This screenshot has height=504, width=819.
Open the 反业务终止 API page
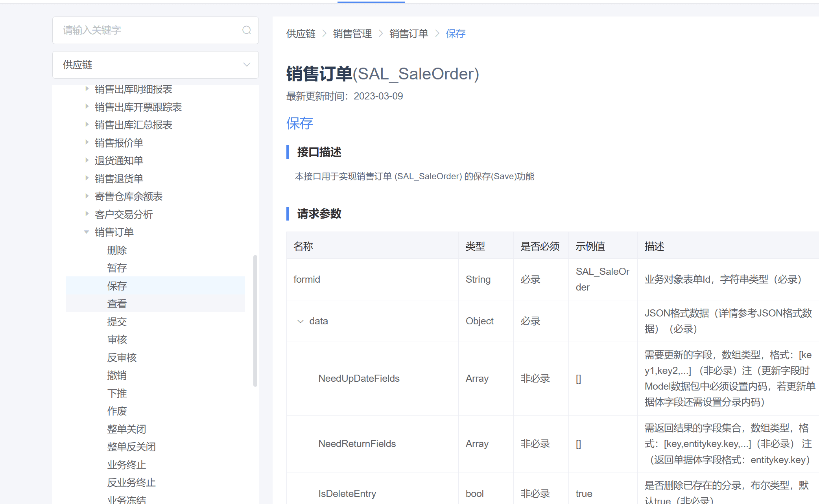click(x=131, y=482)
